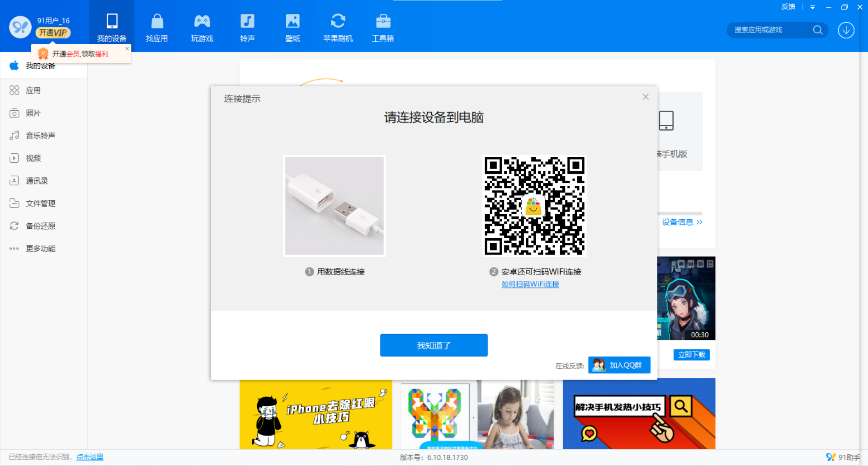This screenshot has width=868, height=466.
Task: Open the 设备信息 link
Action: [x=682, y=222]
